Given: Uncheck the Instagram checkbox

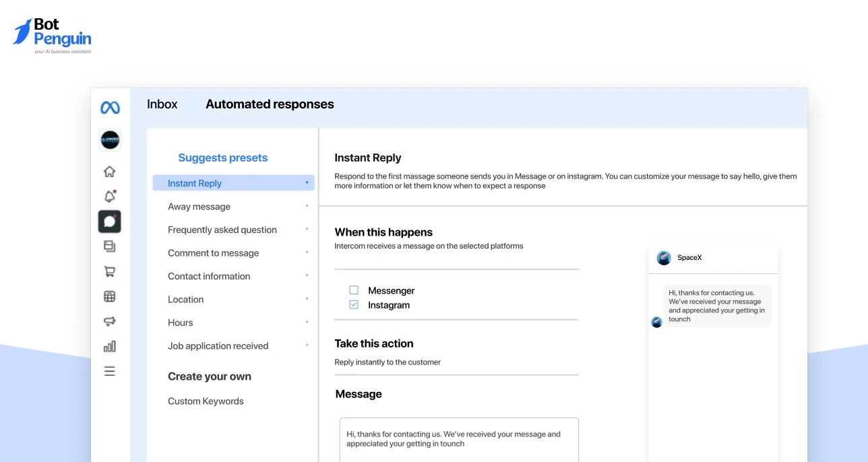Looking at the screenshot, I should point(354,305).
